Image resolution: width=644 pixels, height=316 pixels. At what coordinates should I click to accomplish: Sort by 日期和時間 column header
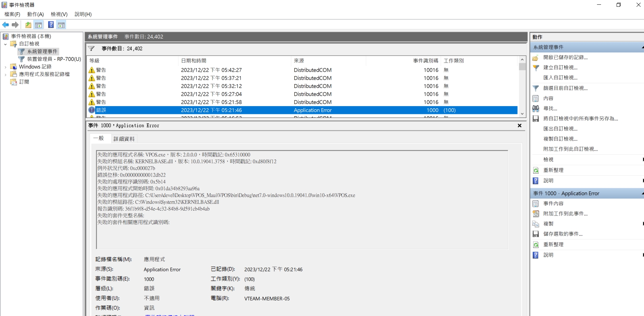pos(234,60)
